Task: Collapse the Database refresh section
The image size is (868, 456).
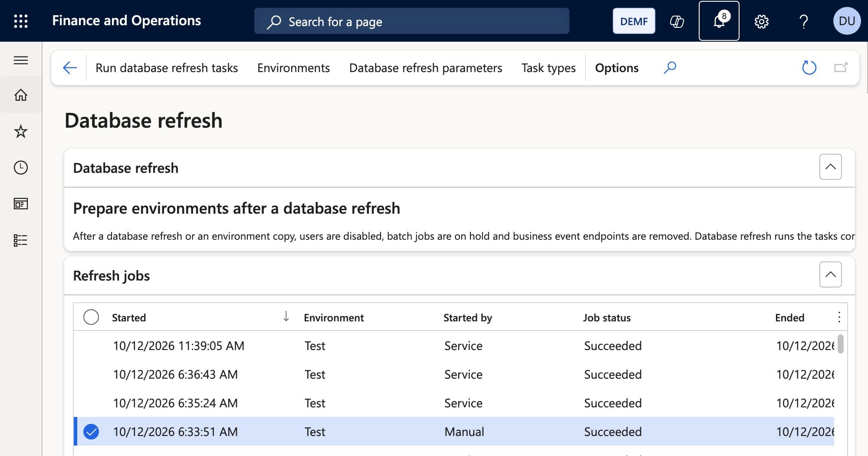Action: (830, 167)
